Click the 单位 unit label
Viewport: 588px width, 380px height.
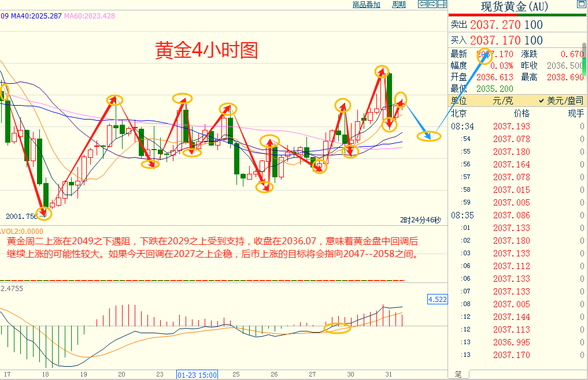click(458, 100)
